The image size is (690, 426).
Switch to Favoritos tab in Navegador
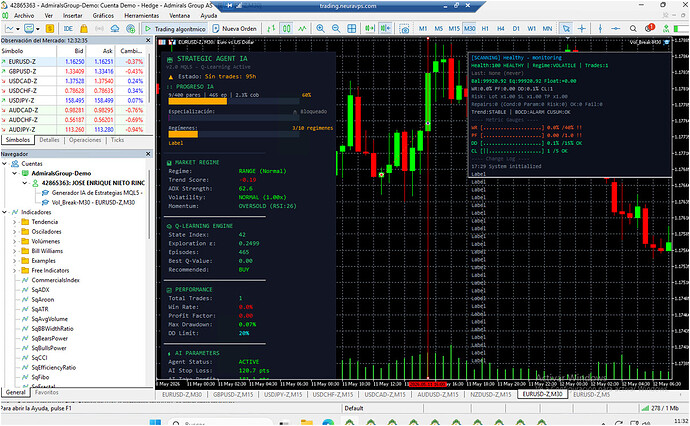[x=47, y=392]
